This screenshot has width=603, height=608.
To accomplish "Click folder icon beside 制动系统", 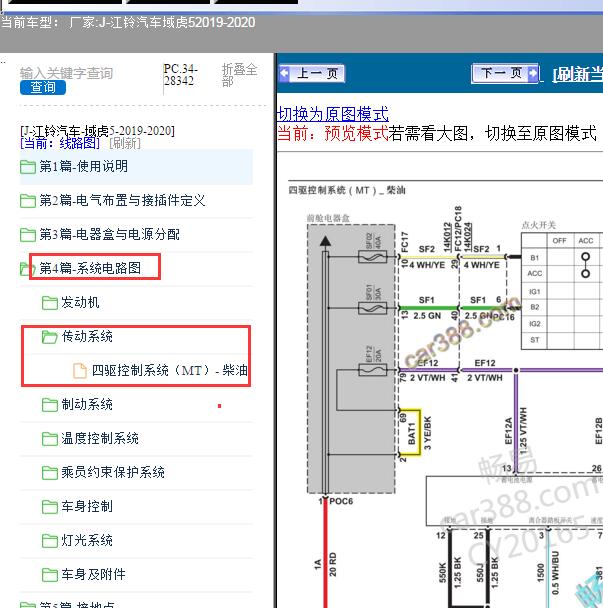I will 50,405.
